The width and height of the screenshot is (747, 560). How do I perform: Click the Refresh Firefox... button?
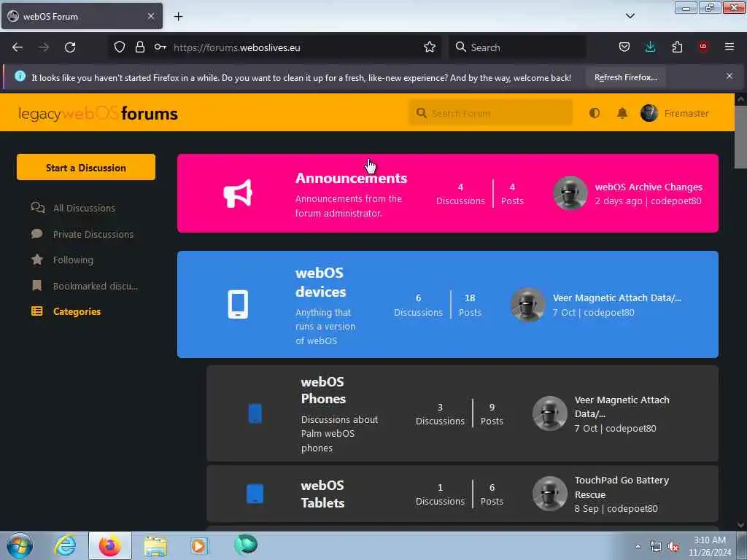[x=625, y=77]
